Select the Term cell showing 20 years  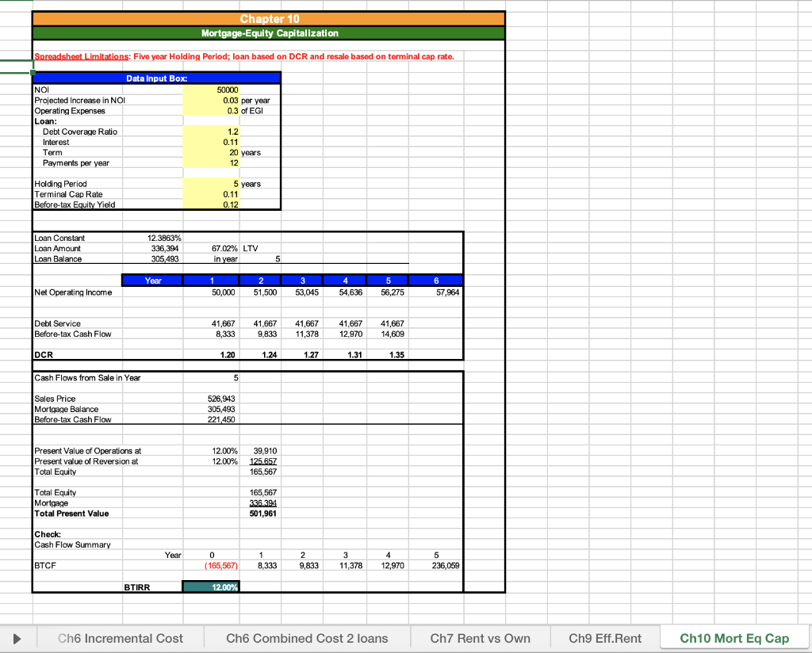[211, 152]
